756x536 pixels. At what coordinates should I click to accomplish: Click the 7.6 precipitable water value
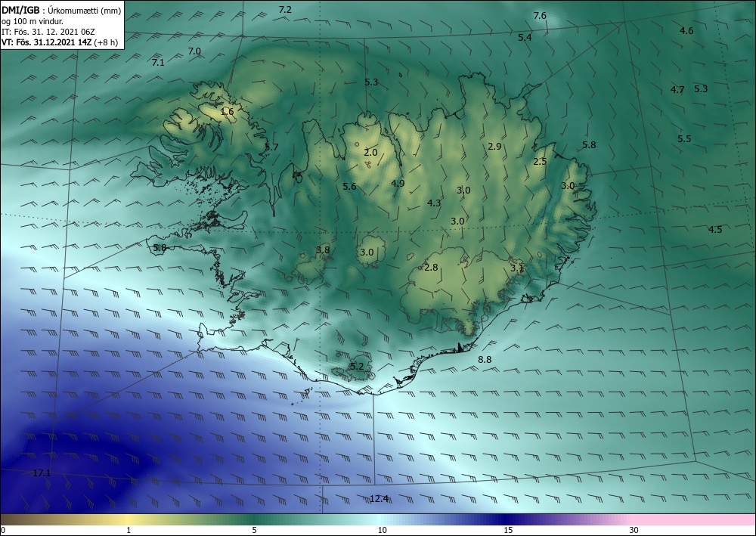click(540, 15)
